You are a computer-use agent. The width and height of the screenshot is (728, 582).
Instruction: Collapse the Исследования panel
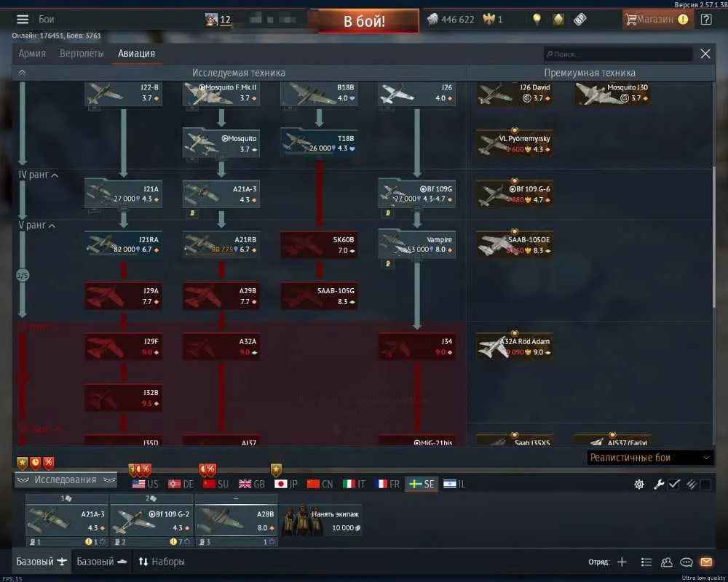(x=66, y=480)
